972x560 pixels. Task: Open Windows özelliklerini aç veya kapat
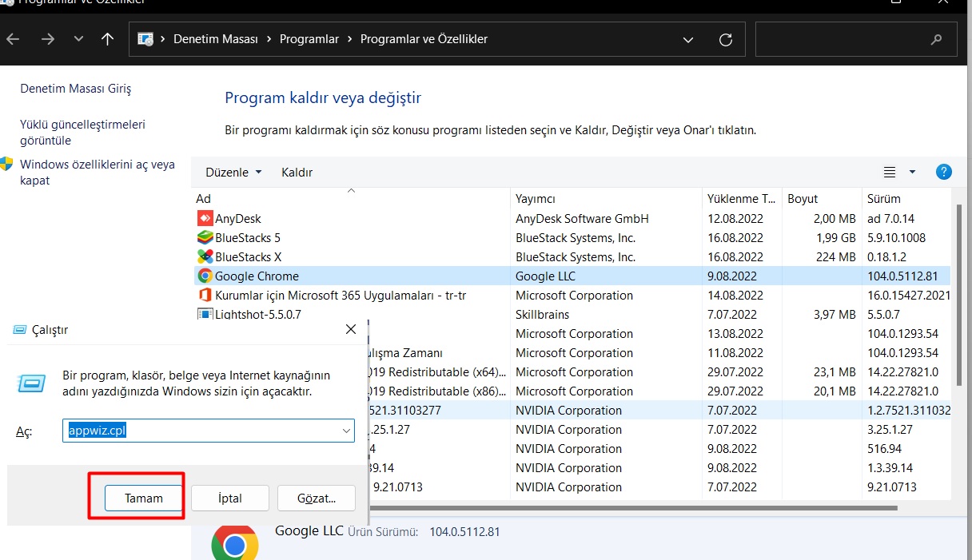click(x=88, y=172)
